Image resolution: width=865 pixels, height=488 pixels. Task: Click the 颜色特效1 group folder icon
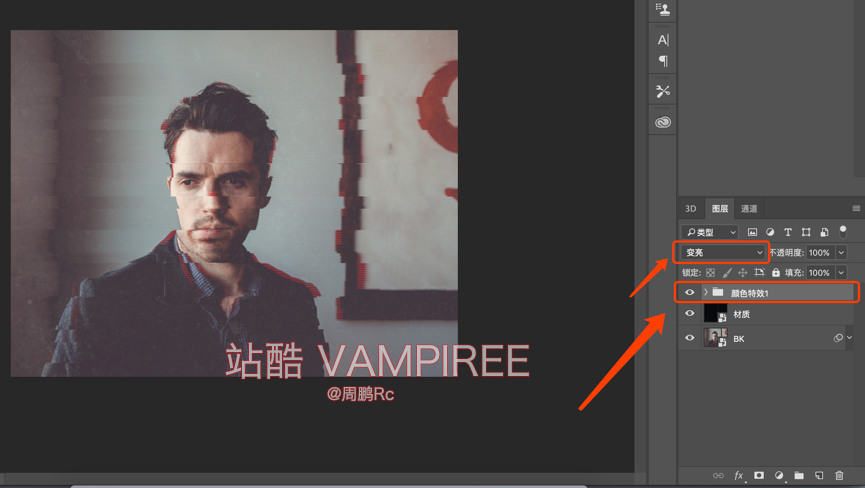pos(718,292)
